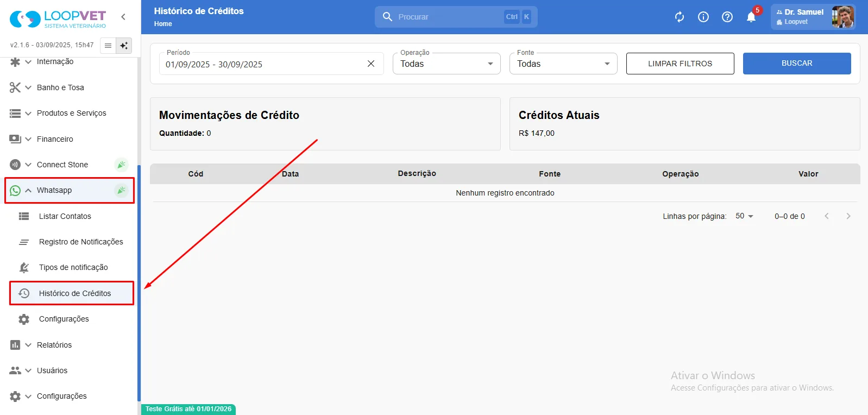Click the Home breadcrumb link

pyautogui.click(x=163, y=24)
